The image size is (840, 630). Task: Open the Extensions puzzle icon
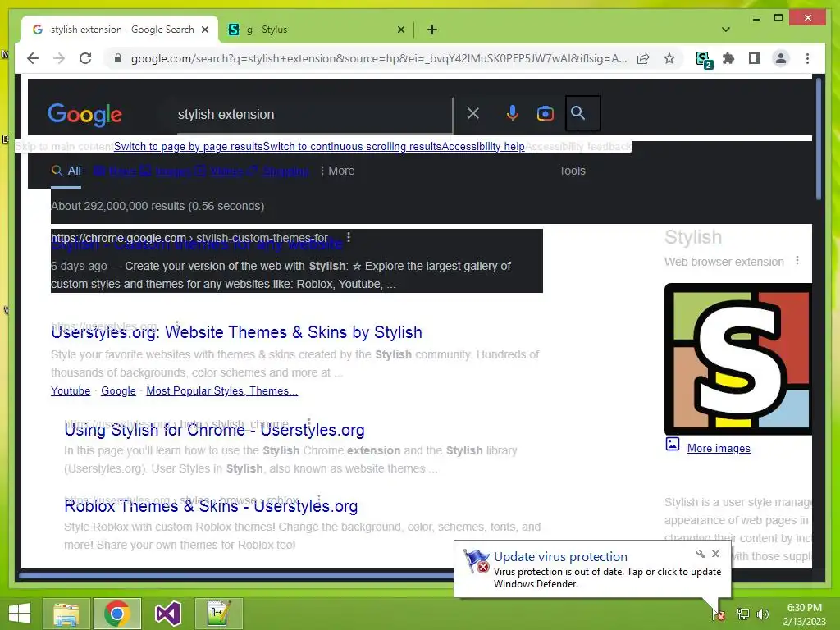(x=728, y=58)
